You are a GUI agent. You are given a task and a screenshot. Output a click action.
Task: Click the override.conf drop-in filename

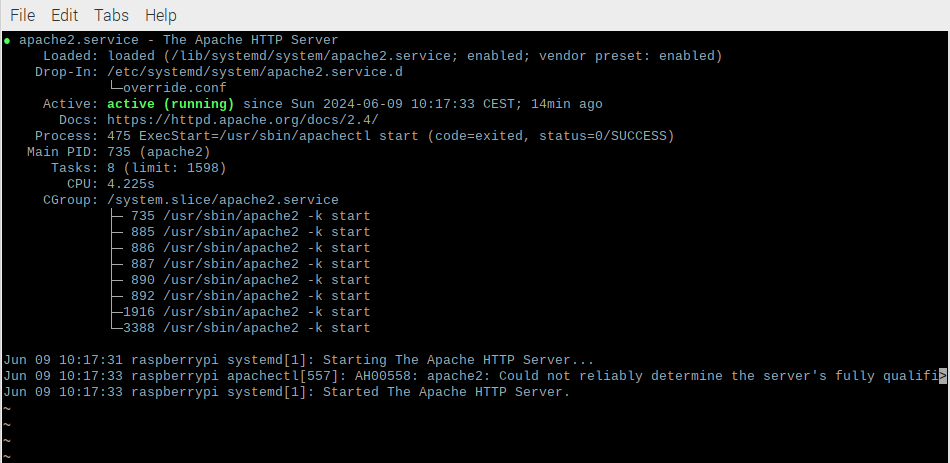click(174, 88)
